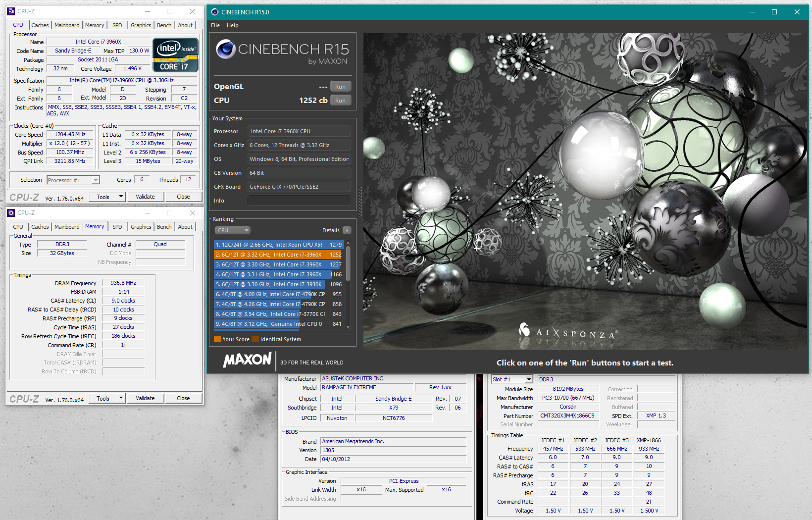This screenshot has width=812, height=520.
Task: Click the 1204.45 MHz Core Speed value
Action: click(x=70, y=134)
